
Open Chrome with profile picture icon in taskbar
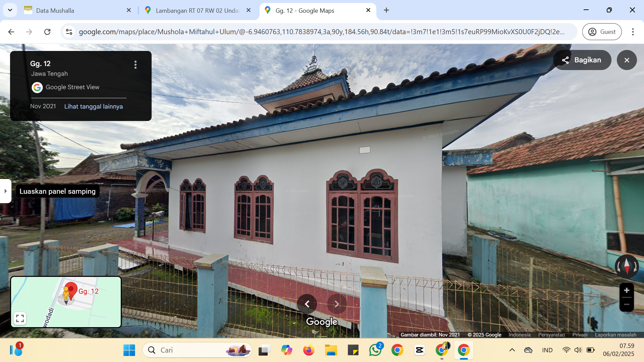click(442, 350)
